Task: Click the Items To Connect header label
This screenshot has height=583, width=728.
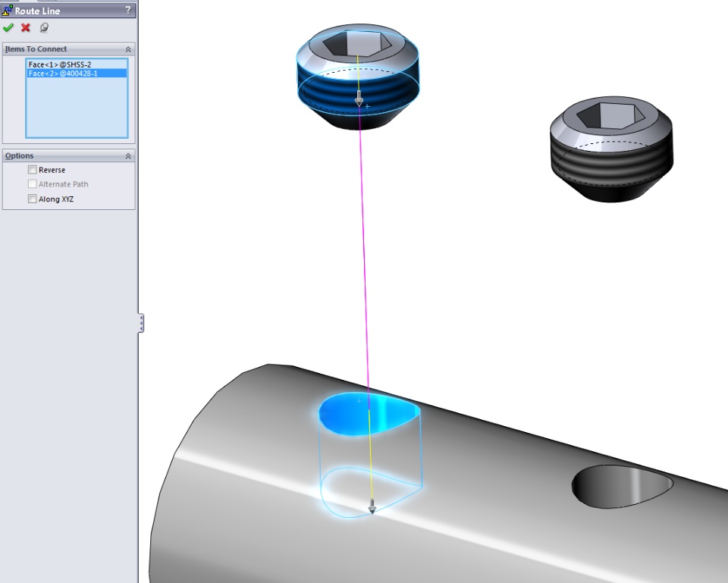Action: [36, 49]
